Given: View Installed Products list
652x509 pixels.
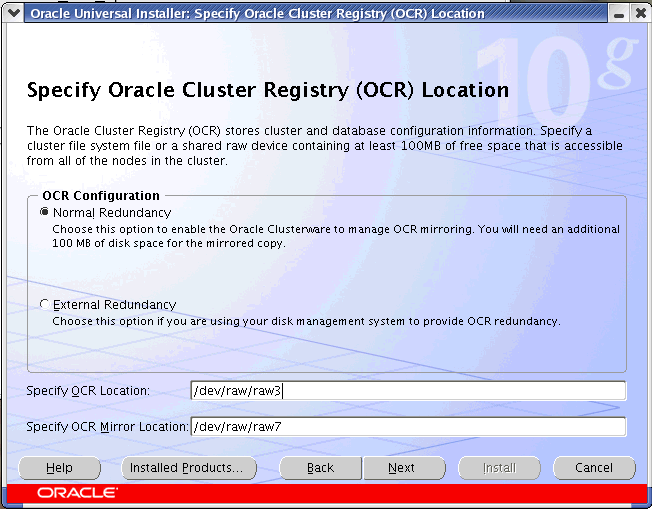Looking at the screenshot, I should coord(188,468).
